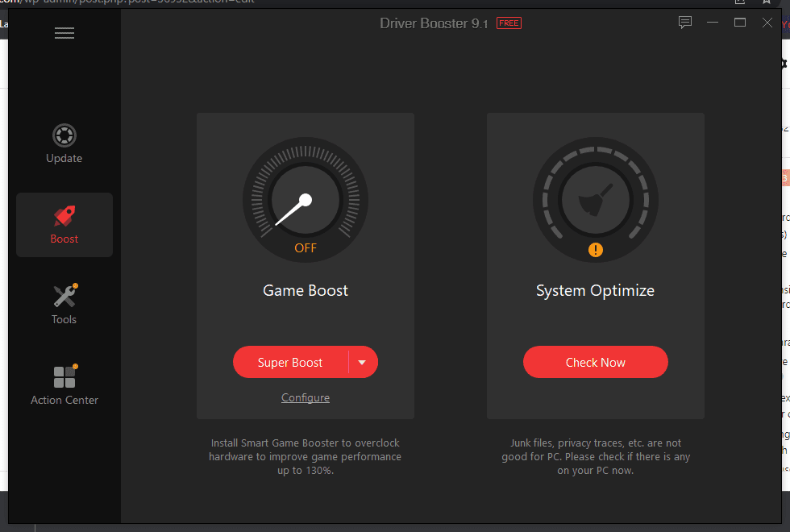Open the Action Center section
This screenshot has width=790, height=532.
coord(64,385)
